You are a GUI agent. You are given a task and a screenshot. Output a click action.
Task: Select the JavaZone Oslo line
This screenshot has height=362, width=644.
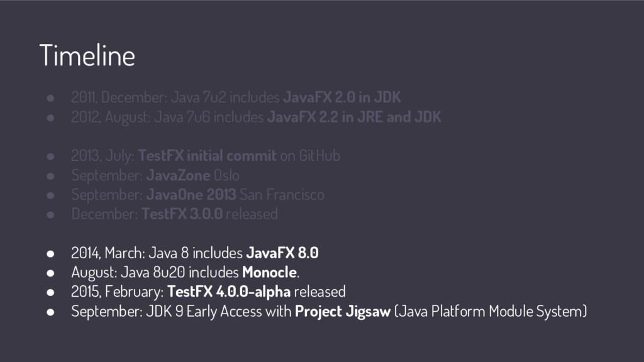point(155,175)
